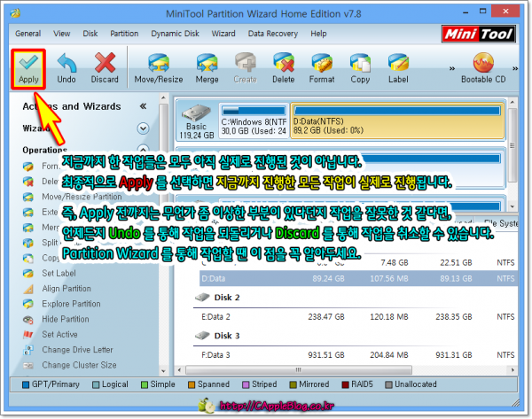Select the Disk 2 header icon
Viewport: 532px width, 419px height.
202,298
